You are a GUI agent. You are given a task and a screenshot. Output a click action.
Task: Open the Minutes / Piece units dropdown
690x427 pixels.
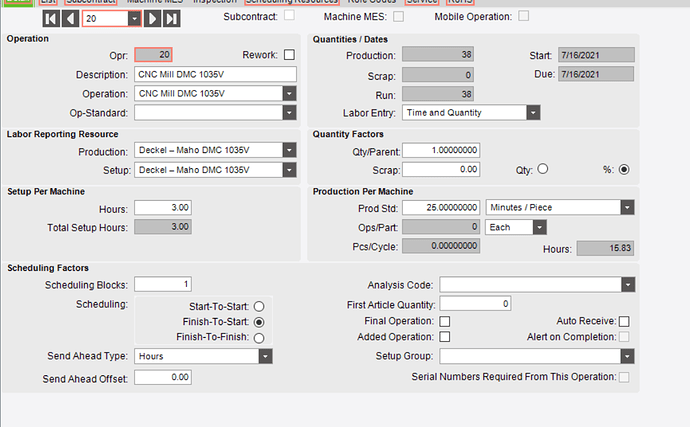[x=627, y=207]
